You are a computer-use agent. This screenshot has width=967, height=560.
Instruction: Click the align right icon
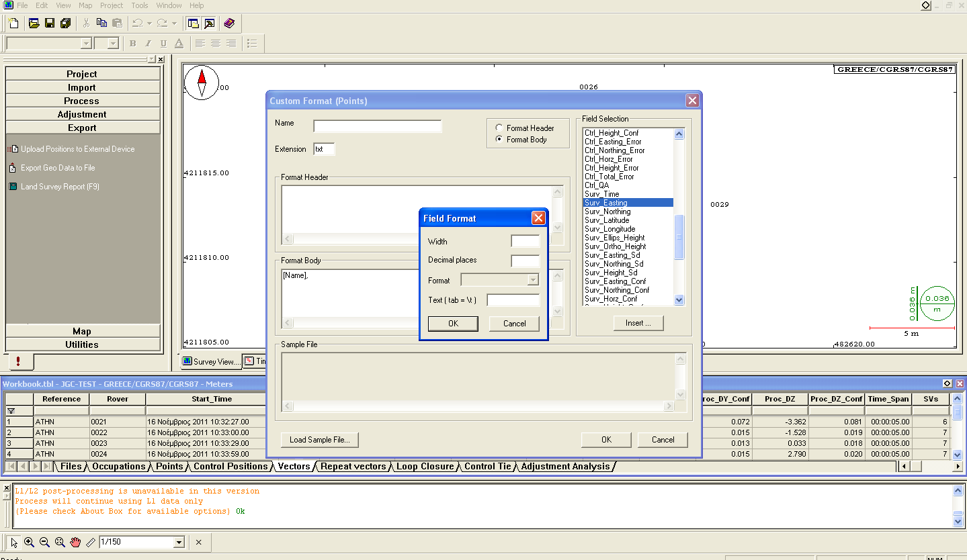coord(231,44)
